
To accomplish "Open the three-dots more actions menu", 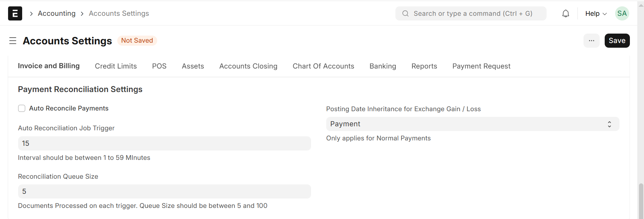I will (x=591, y=41).
